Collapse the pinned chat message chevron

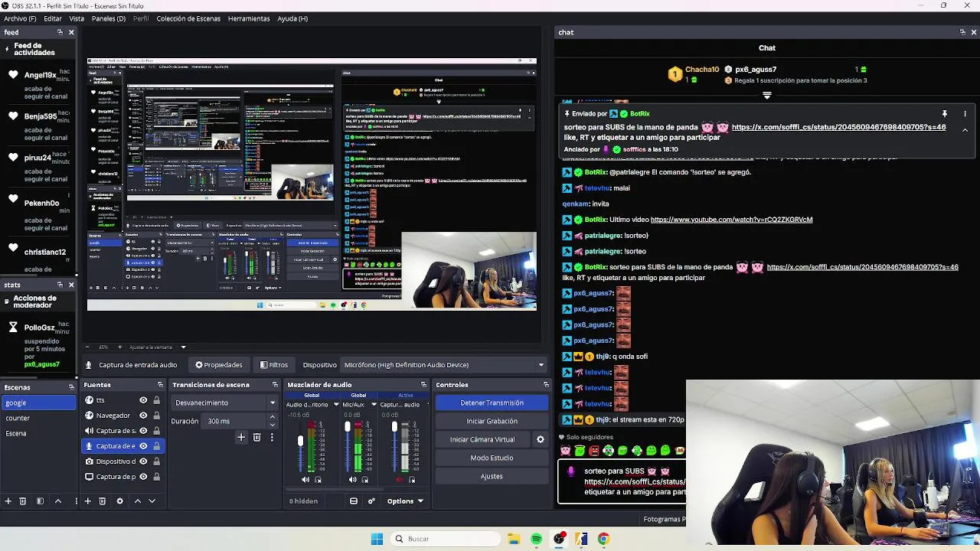point(965,130)
